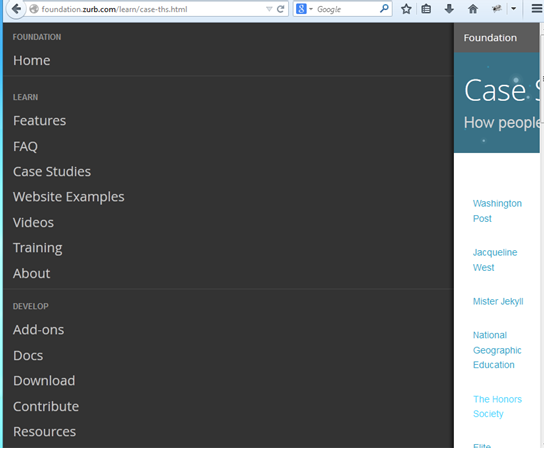
Task: Open National Geographic Education link
Action: pyautogui.click(x=497, y=350)
